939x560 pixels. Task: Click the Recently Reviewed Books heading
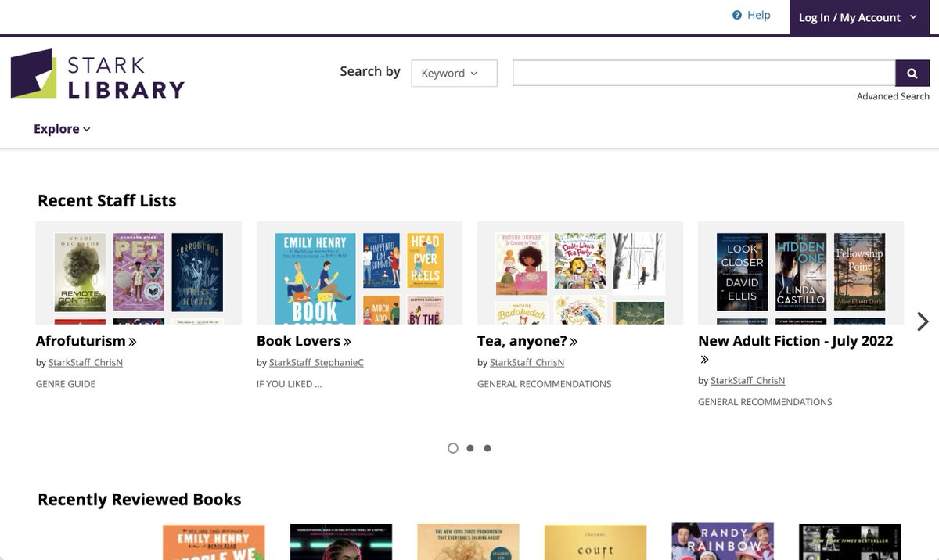tap(139, 500)
